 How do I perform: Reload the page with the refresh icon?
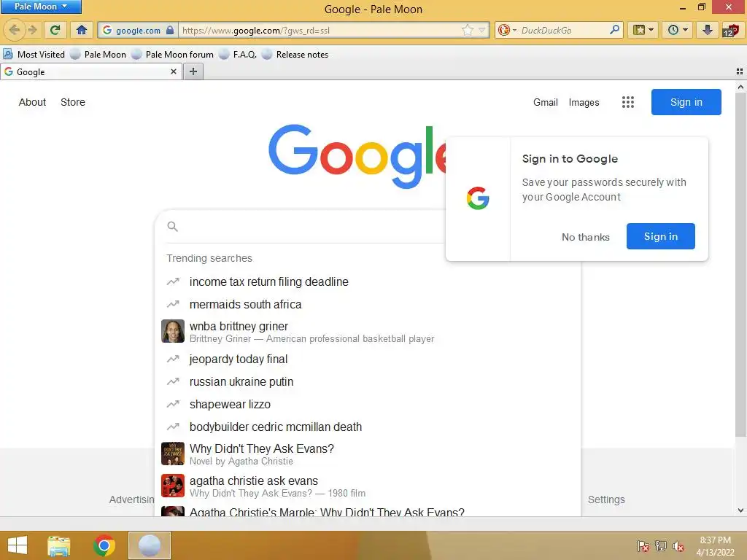tap(55, 31)
